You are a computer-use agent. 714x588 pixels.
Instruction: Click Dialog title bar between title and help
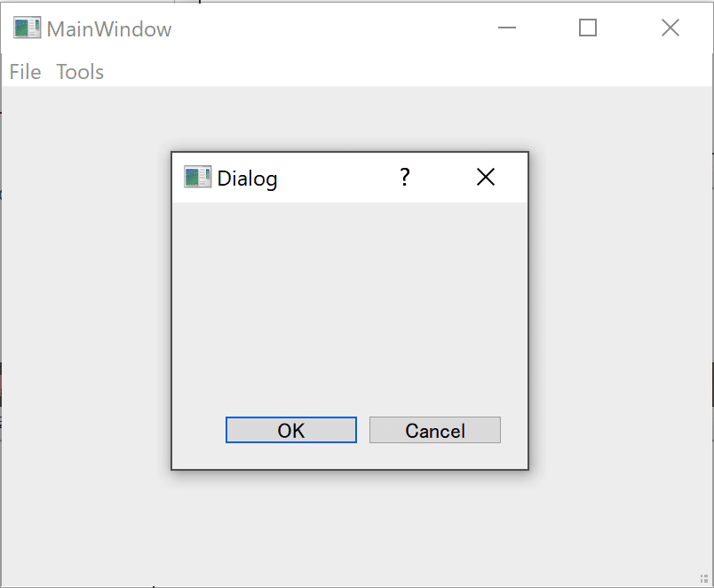(337, 178)
